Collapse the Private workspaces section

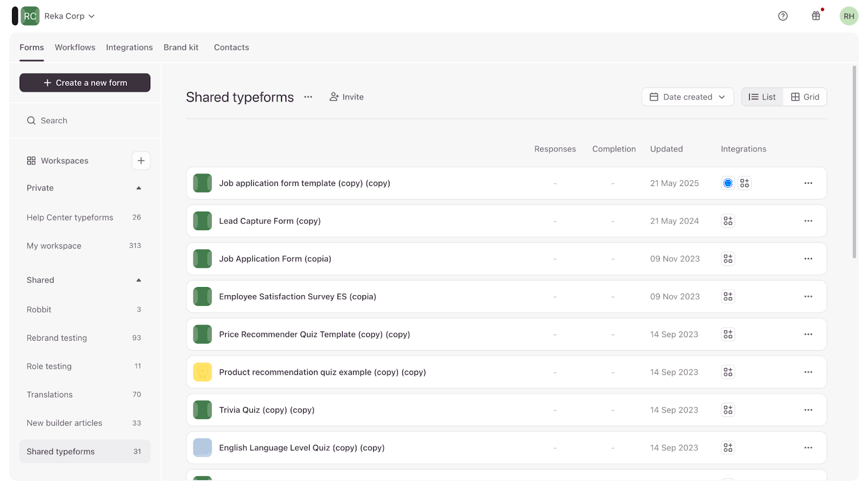pos(138,188)
